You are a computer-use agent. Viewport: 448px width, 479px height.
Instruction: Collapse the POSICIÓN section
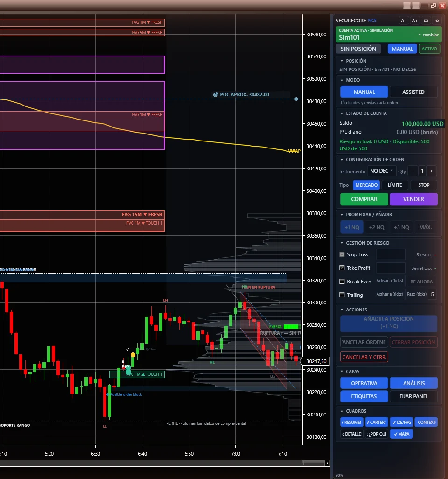[x=342, y=61]
